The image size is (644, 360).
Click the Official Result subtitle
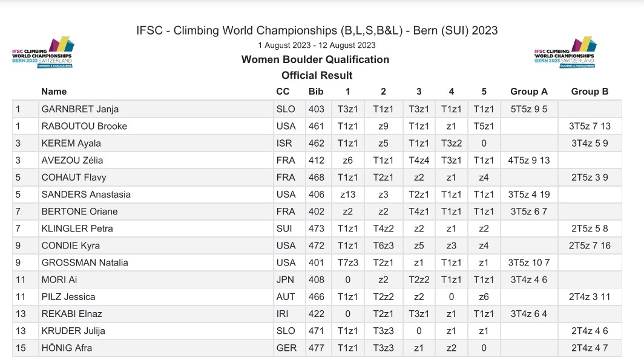[x=317, y=75]
